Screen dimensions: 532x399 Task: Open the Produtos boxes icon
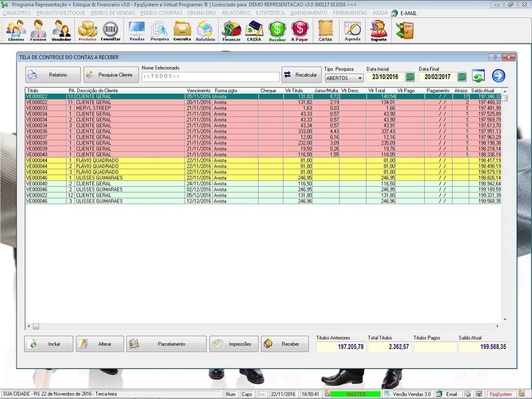87,31
